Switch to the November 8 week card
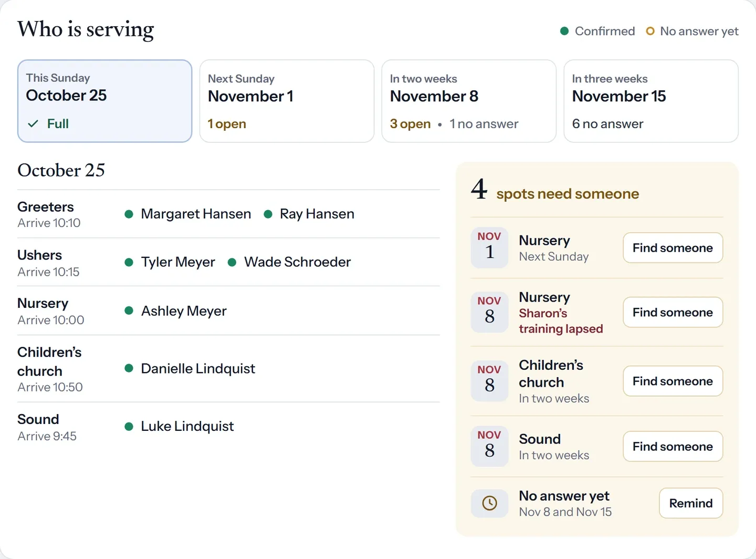Image resolution: width=756 pixels, height=559 pixels. 469,101
